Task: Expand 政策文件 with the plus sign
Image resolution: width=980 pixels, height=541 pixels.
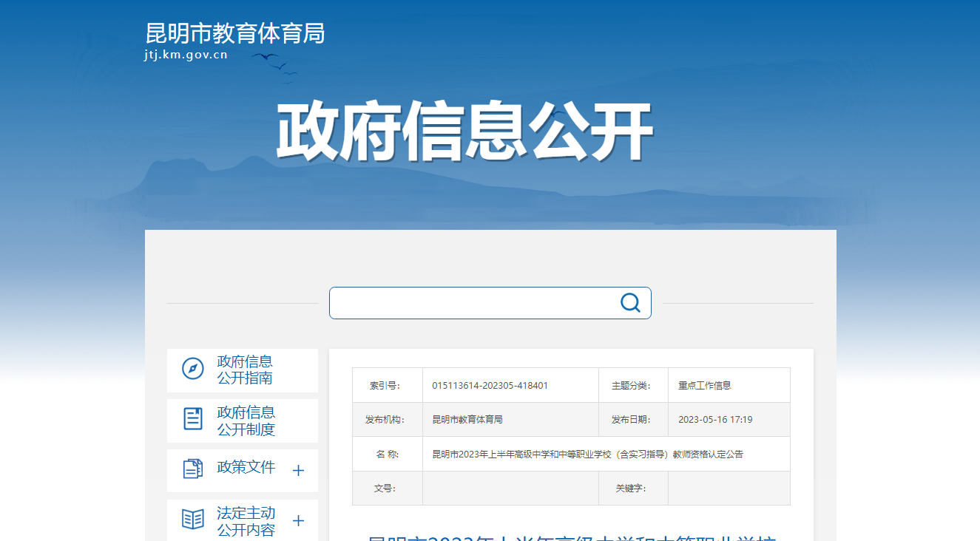Action: 298,471
